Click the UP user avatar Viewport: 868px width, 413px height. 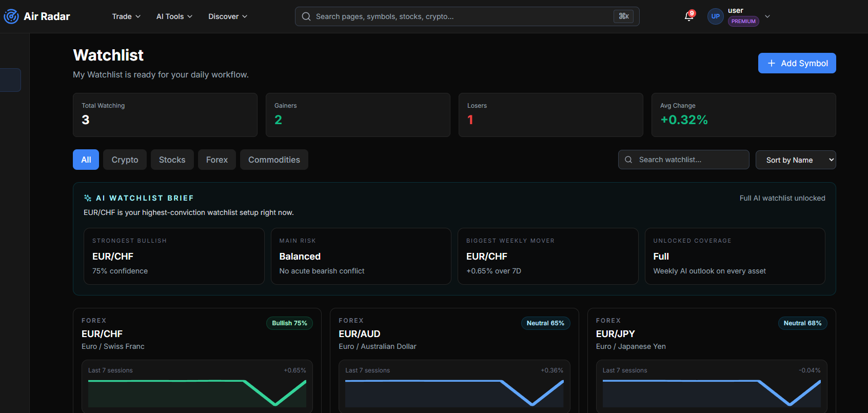(x=715, y=16)
